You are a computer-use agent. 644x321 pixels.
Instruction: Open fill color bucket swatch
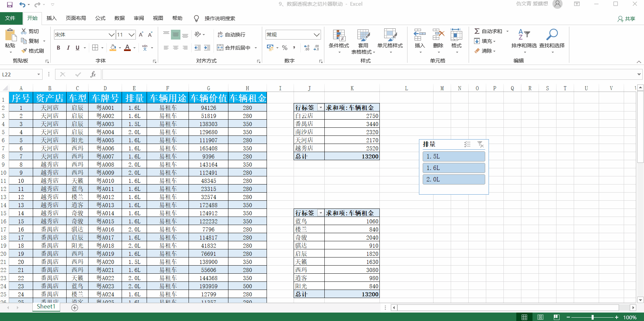113,48
